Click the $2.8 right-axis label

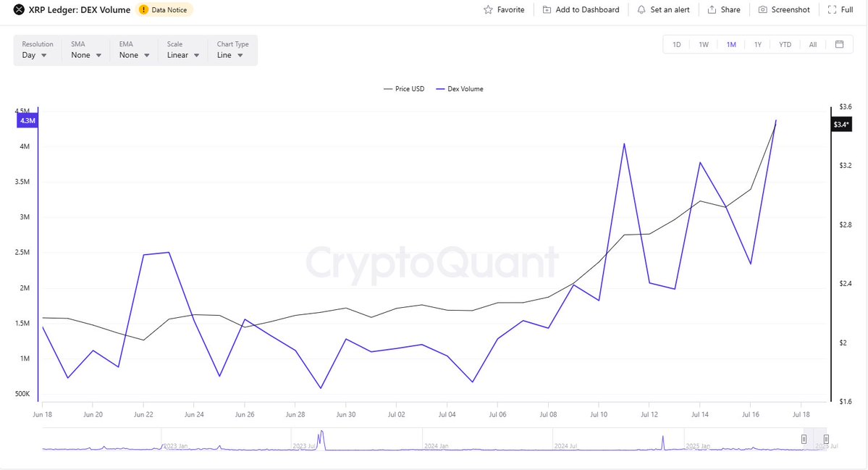pyautogui.click(x=846, y=224)
